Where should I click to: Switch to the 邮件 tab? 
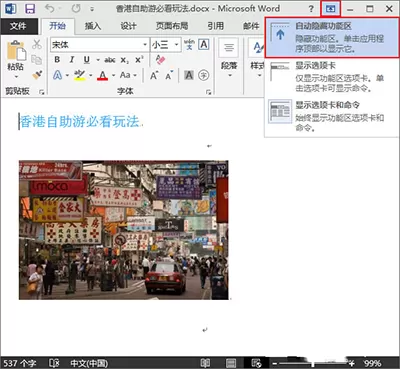point(251,26)
